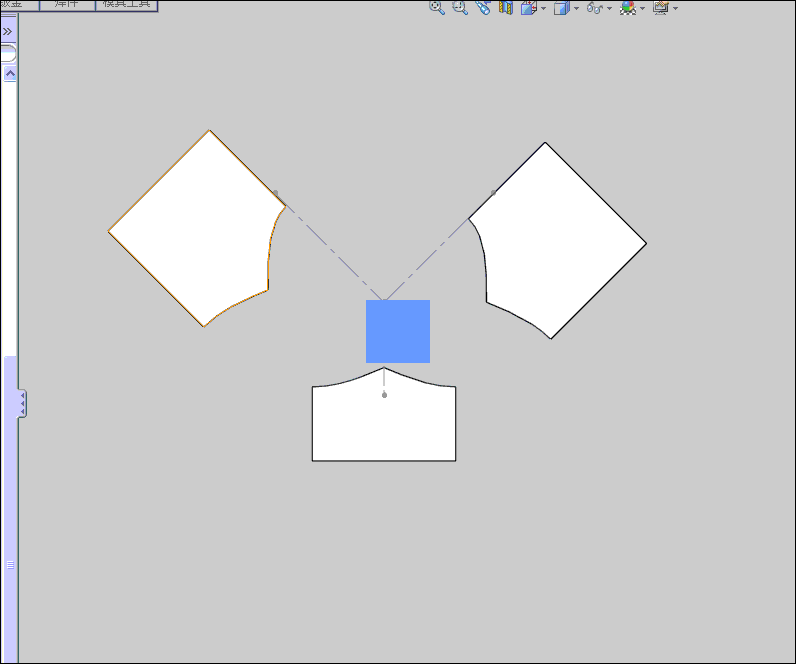Click the handle dot near the right piece
This screenshot has width=796, height=664.
[x=493, y=192]
